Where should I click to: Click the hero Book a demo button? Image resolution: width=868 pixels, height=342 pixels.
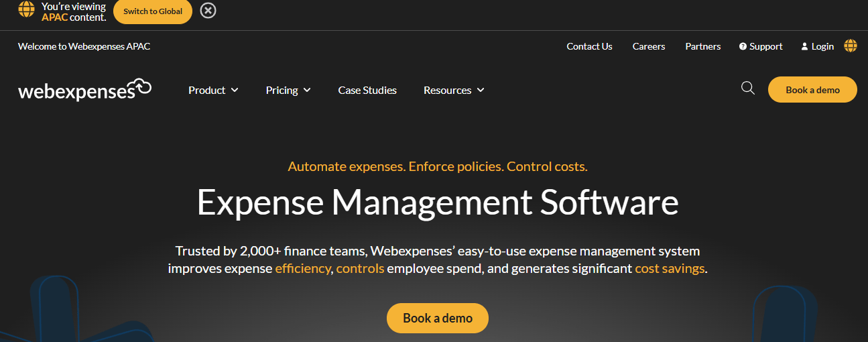(437, 318)
